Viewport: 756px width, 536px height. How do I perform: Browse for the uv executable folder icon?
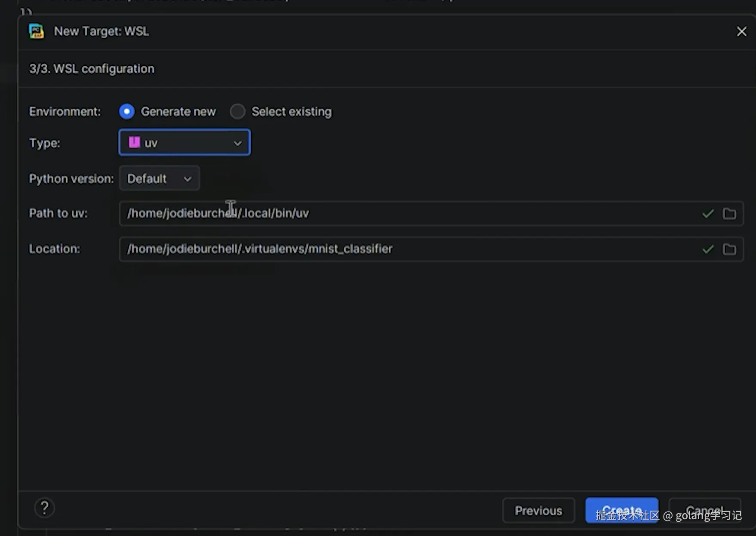[x=729, y=213]
